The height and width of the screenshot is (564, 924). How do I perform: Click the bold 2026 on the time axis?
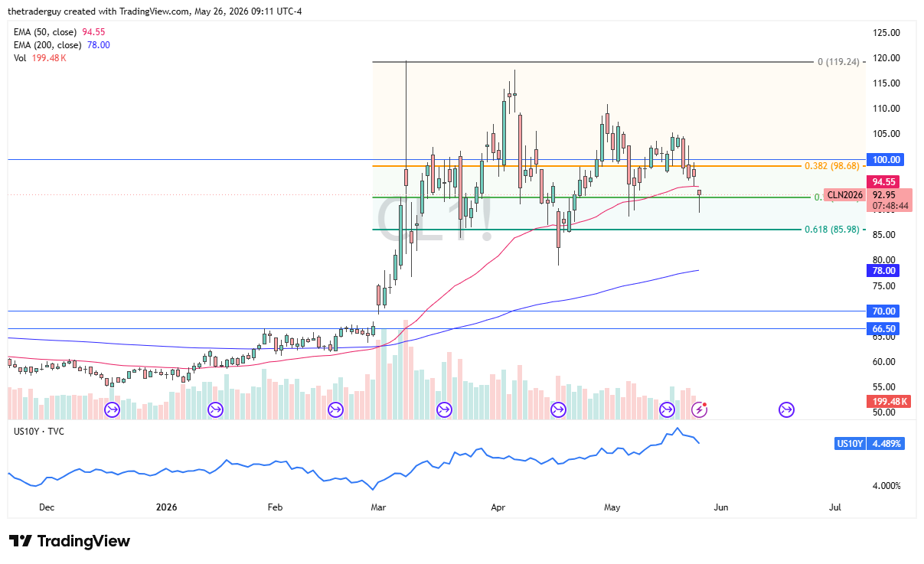click(x=166, y=507)
